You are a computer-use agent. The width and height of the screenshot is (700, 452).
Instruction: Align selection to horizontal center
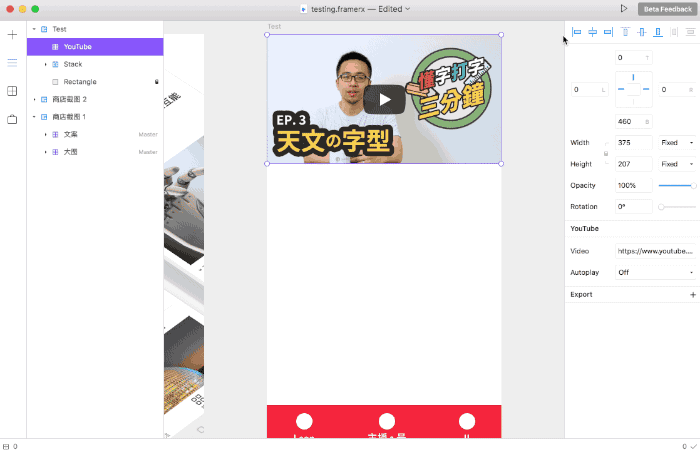(592, 32)
